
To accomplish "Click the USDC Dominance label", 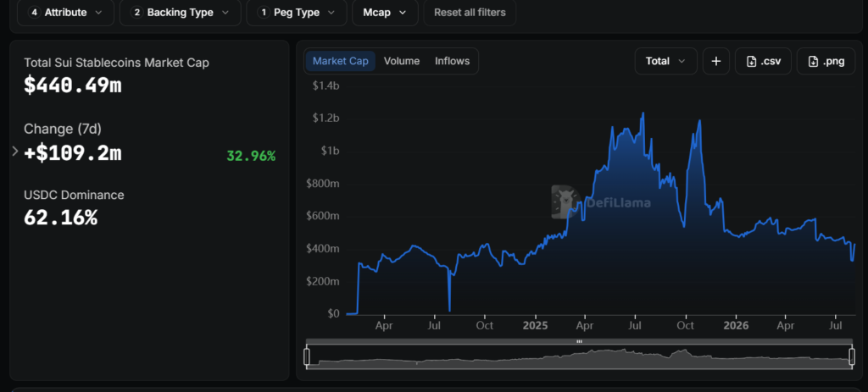I will (x=74, y=196).
